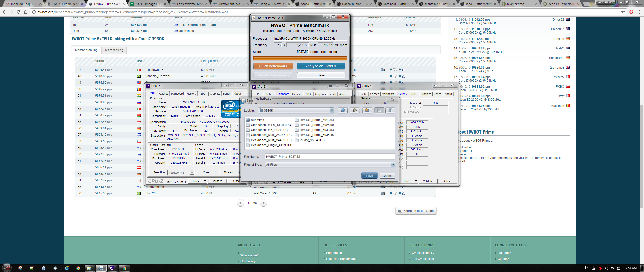644x272 pixels.
Task: Click volume speaker icon in system tray
Action: (x=606, y=268)
